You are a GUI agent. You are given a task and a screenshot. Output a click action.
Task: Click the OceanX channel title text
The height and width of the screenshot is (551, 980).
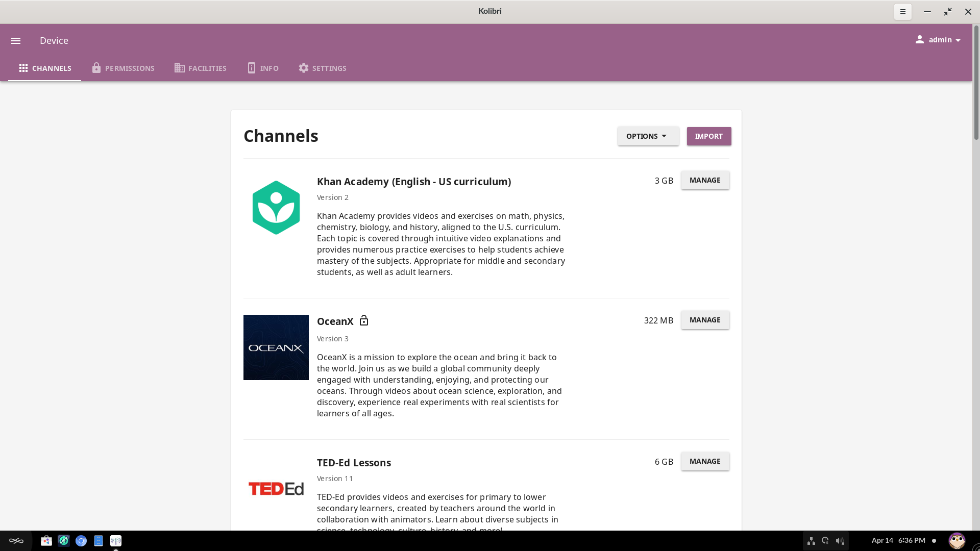point(335,321)
